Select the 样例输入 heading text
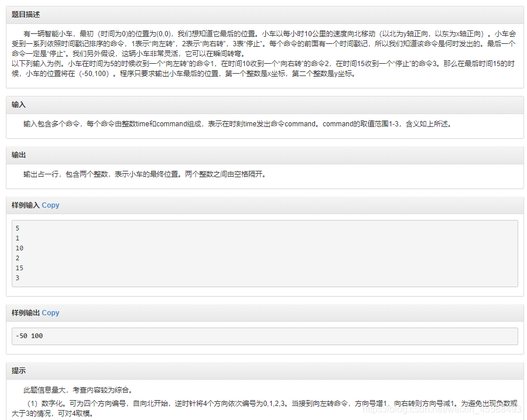Screen dimensions: 527x420 coord(26,205)
